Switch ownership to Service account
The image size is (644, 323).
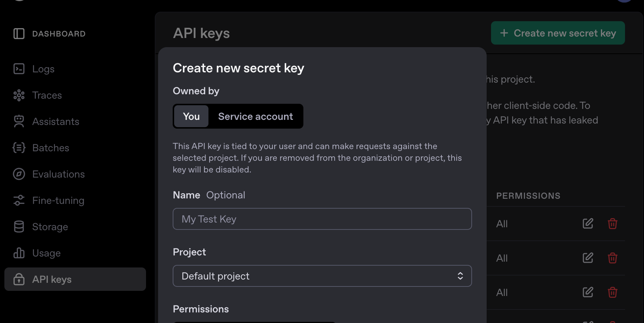click(256, 116)
